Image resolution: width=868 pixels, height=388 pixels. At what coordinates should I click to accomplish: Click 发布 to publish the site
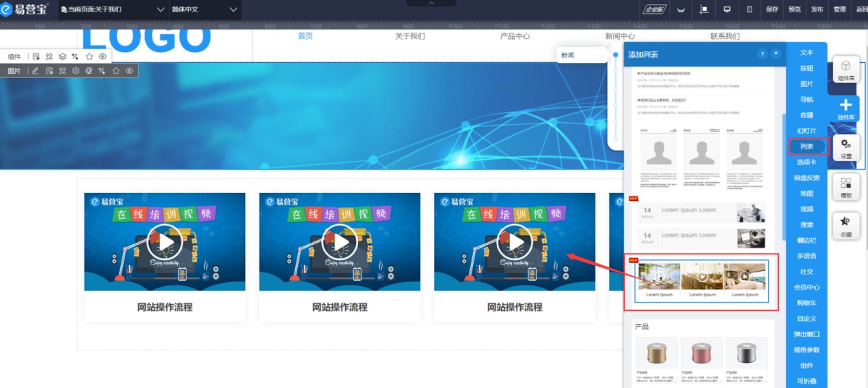[817, 9]
